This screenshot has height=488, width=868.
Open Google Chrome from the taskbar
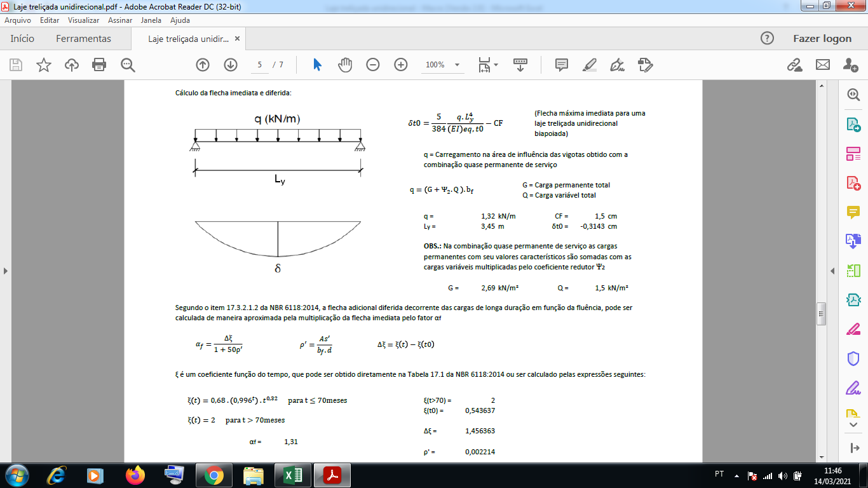[214, 475]
